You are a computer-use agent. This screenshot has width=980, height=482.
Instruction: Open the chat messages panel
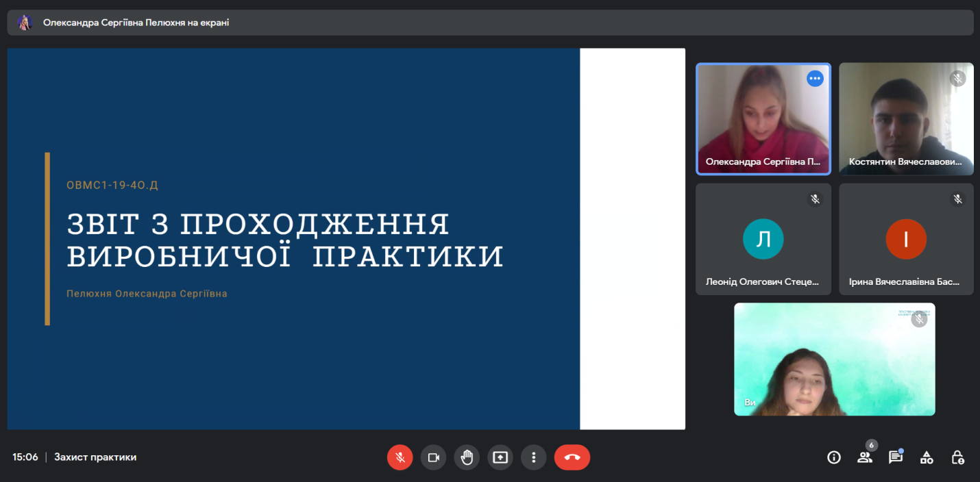pos(895,457)
